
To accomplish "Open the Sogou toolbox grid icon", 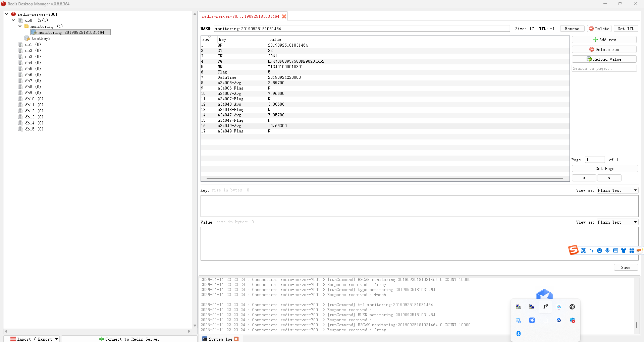I will tap(632, 250).
